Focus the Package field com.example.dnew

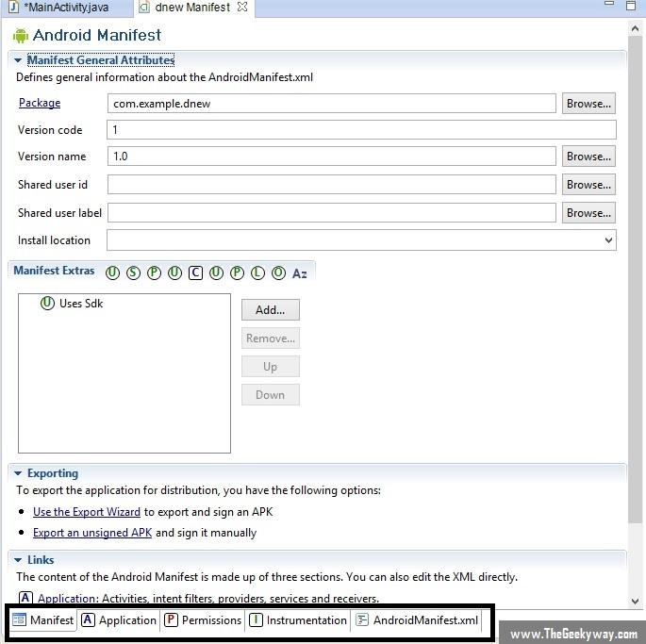pos(332,104)
